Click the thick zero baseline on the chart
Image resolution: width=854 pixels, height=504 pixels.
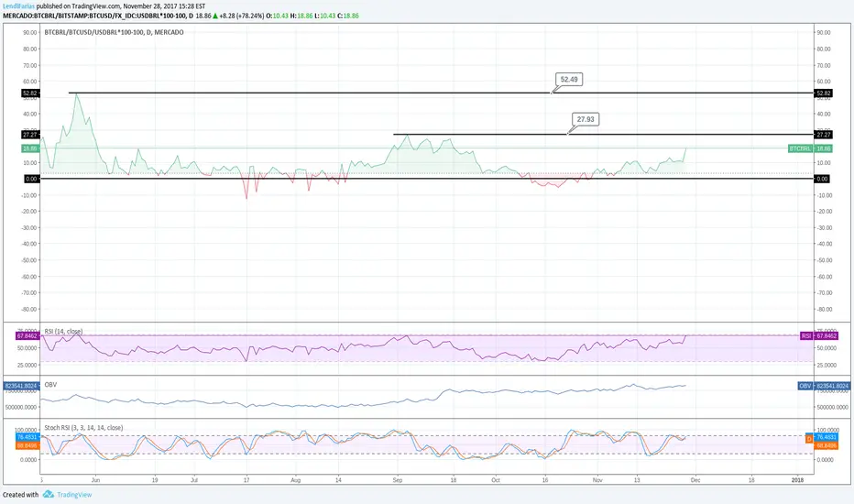pos(427,179)
